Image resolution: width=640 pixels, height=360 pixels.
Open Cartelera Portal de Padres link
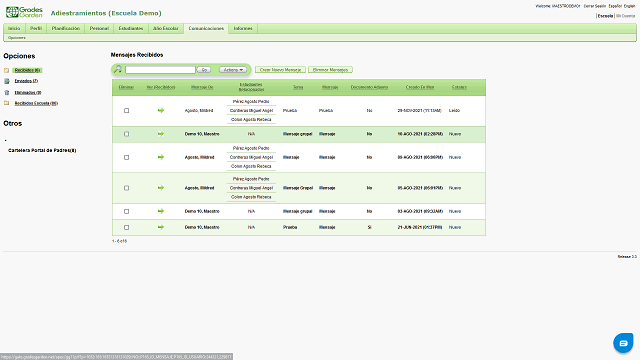click(x=42, y=150)
